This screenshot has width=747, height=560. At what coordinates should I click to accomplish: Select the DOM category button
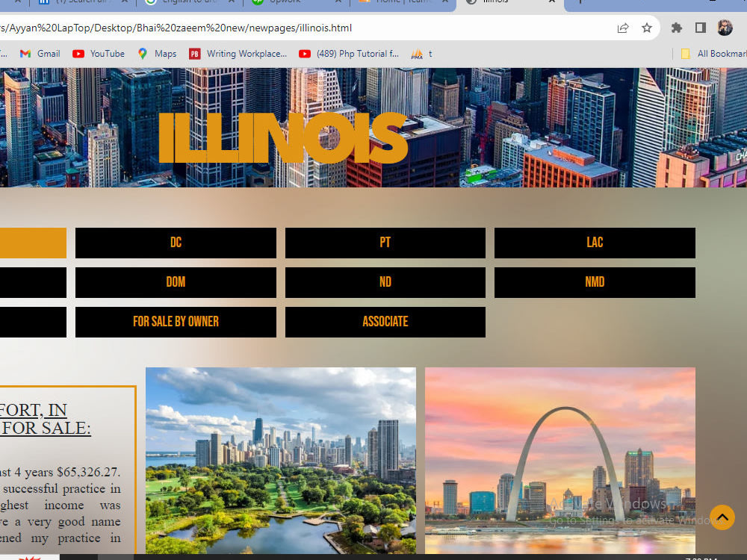176,282
